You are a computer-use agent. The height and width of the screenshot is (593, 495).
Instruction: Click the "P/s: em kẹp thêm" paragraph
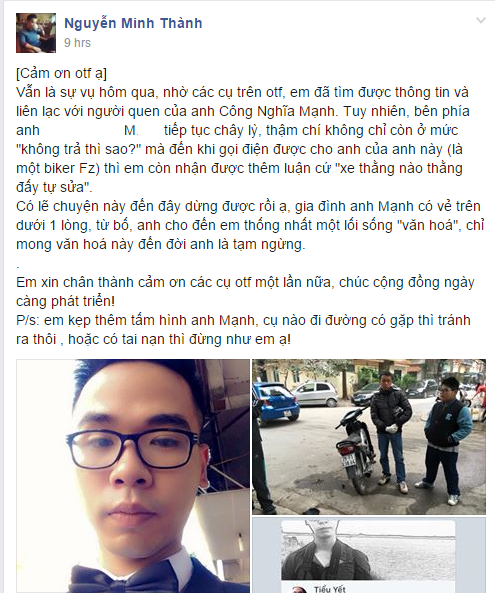tap(243, 329)
